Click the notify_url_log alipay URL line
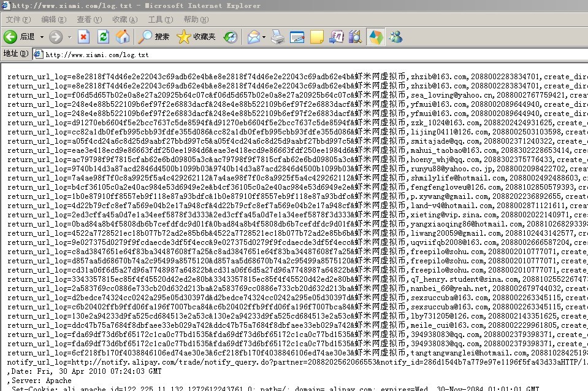Screen dimensions: 588x391 click(297, 362)
